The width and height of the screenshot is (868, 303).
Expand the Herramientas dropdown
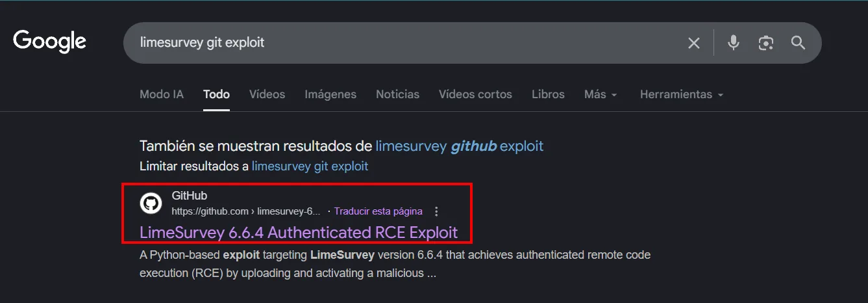click(x=682, y=94)
